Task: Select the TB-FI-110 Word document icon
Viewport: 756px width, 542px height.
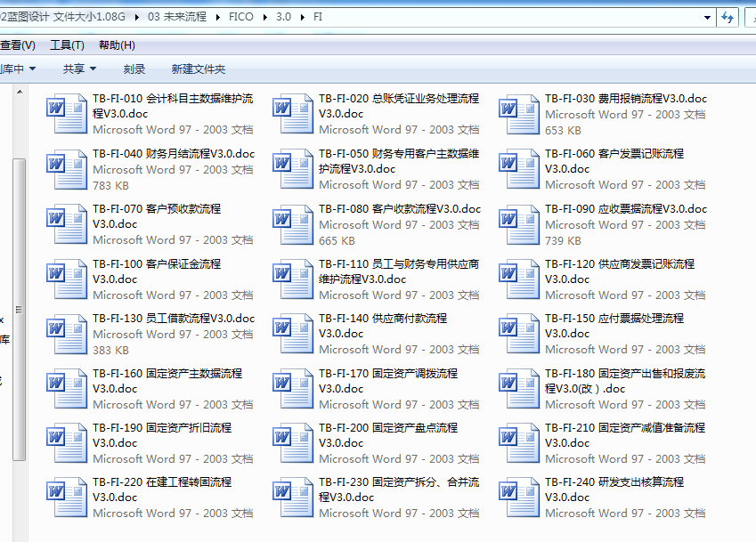Action: click(293, 279)
